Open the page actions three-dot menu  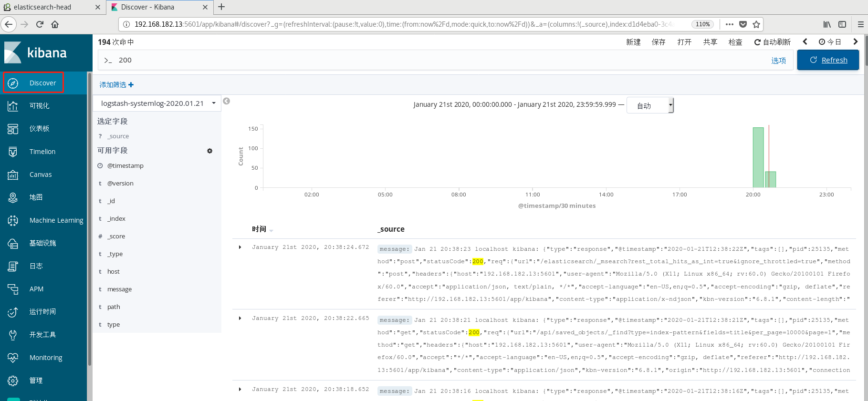(730, 24)
